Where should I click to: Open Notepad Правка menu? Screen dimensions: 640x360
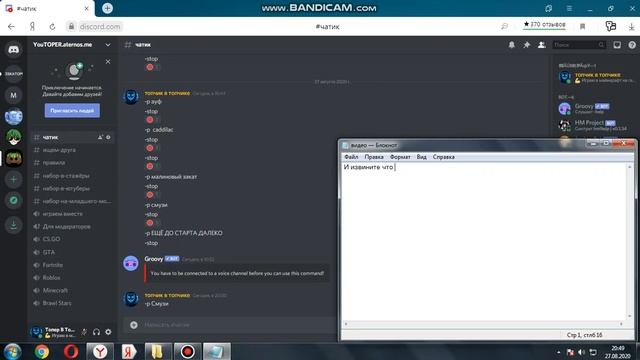click(x=374, y=157)
